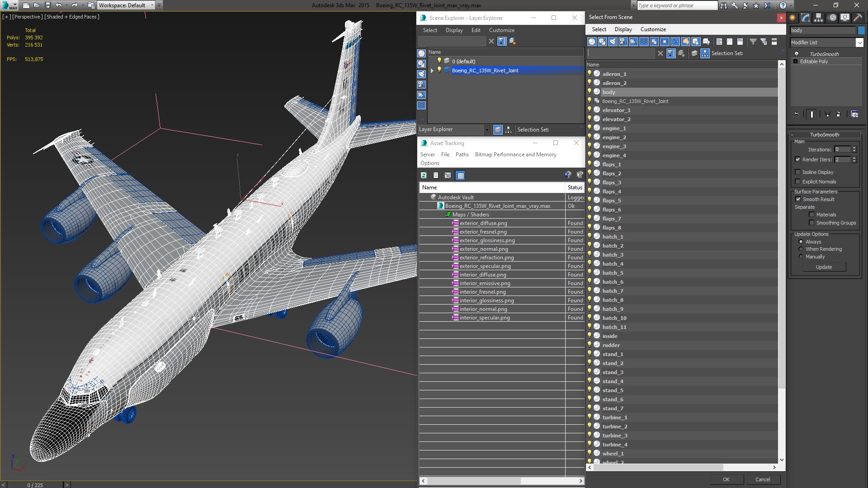Toggle Display Helpers filter in Select From Scene
The height and width of the screenshot is (488, 868).
[633, 42]
